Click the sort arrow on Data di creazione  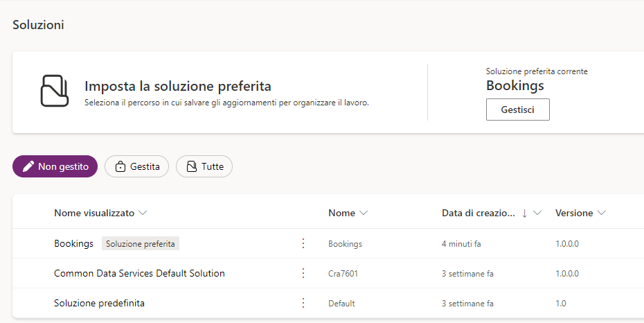point(524,213)
